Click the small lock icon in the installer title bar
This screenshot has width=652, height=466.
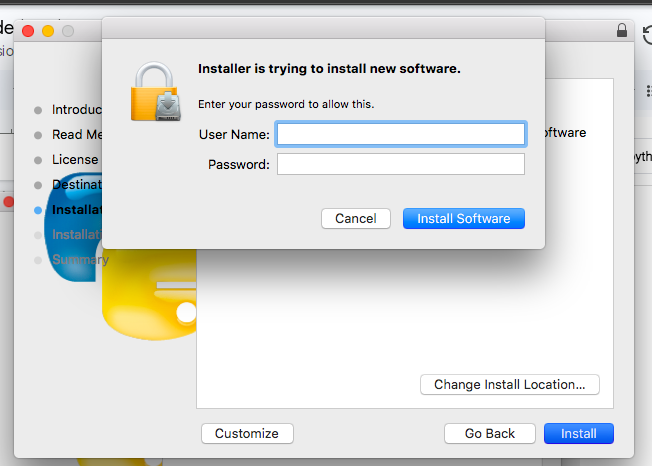(x=622, y=31)
